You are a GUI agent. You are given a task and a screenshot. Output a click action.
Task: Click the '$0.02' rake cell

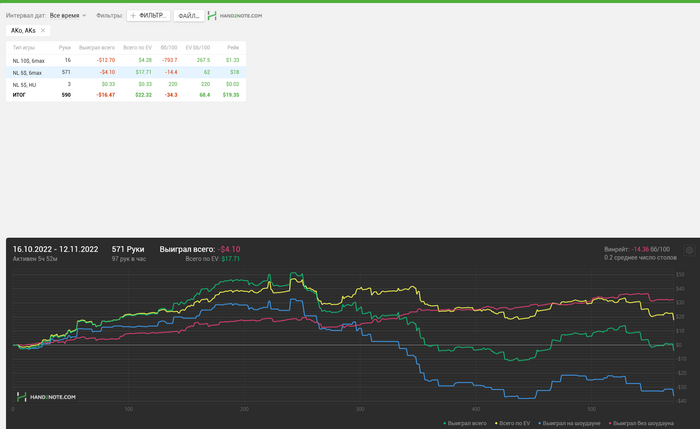(233, 84)
